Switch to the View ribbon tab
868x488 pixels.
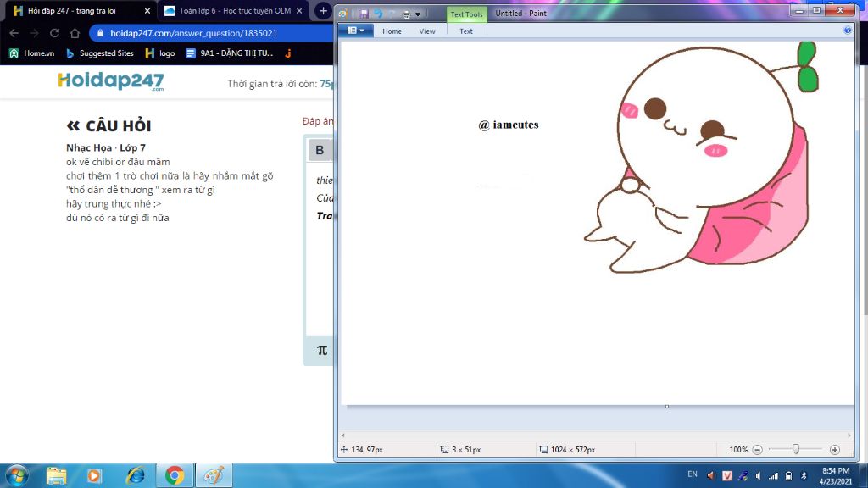[427, 31]
